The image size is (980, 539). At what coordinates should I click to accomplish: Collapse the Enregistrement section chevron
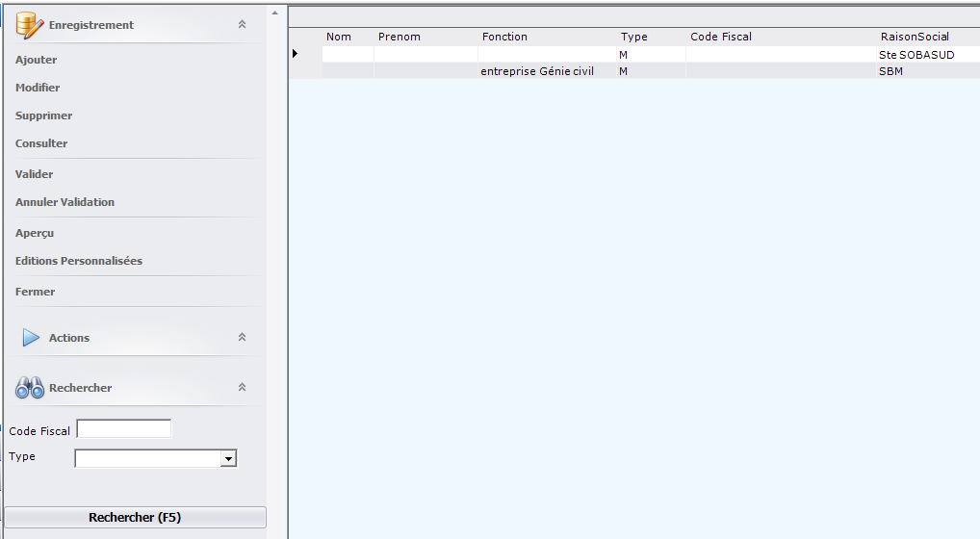pyautogui.click(x=242, y=24)
